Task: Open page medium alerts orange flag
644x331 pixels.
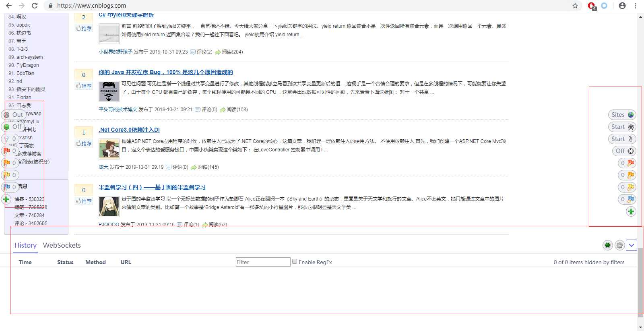Action: click(10, 163)
